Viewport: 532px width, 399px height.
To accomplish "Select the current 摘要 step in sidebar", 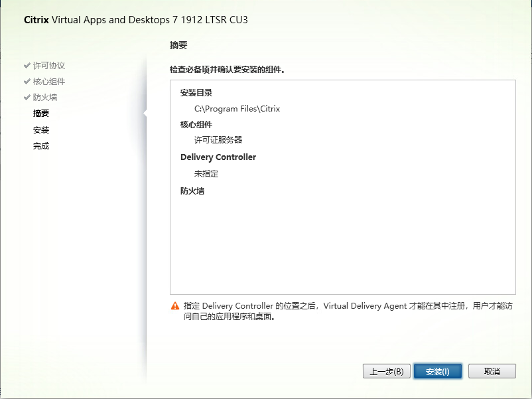I will pyautogui.click(x=41, y=114).
